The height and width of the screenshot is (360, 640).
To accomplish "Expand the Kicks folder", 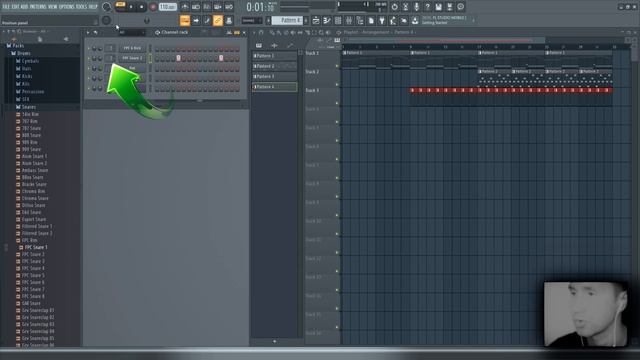I will [x=24, y=76].
